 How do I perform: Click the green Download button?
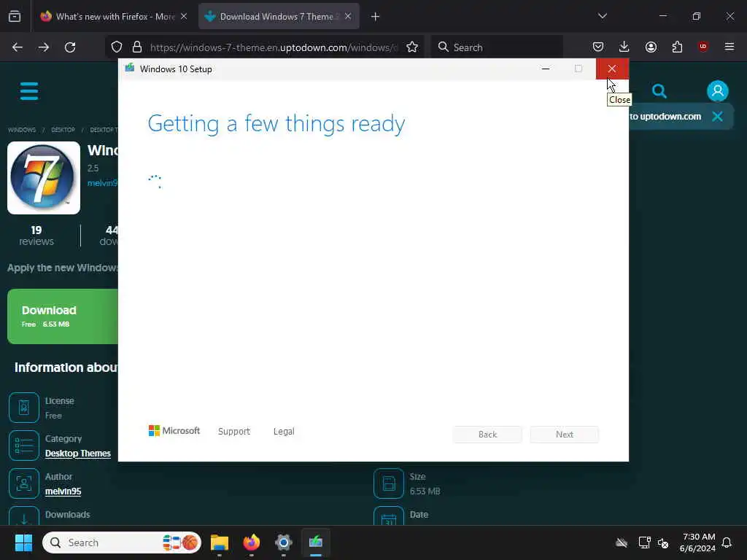point(63,316)
